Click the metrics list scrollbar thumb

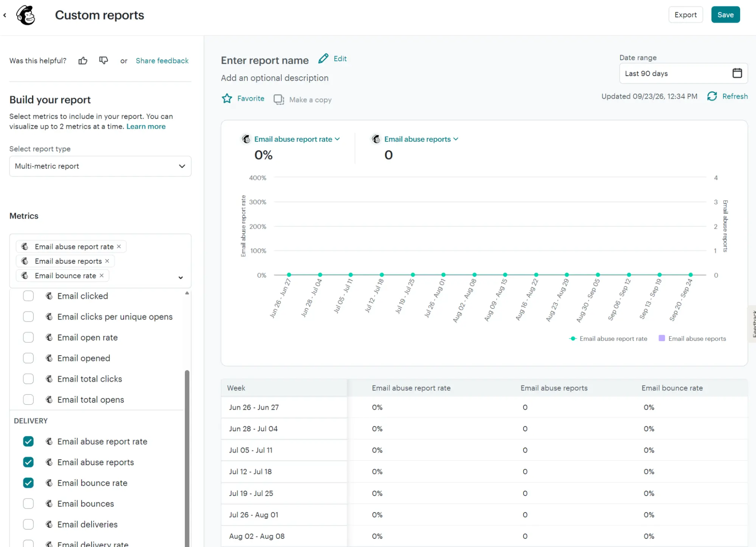187,458
